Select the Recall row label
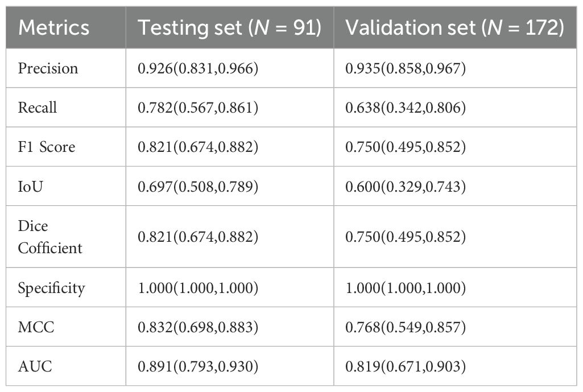 [38, 108]
